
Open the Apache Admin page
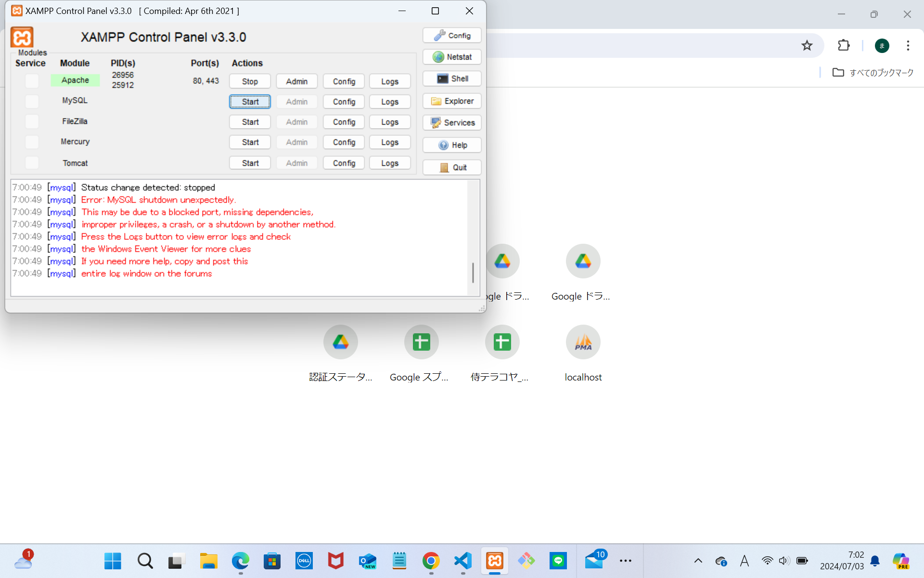pos(296,81)
